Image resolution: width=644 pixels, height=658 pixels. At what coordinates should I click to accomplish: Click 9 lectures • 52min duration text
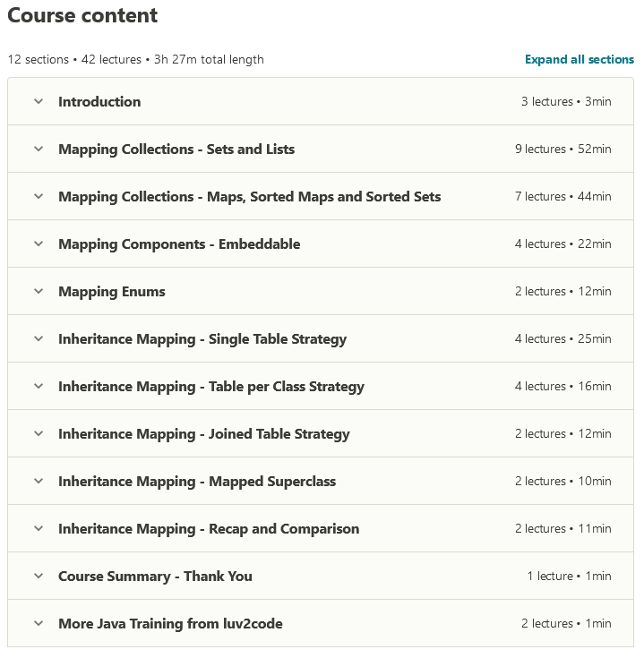pyautogui.click(x=562, y=150)
